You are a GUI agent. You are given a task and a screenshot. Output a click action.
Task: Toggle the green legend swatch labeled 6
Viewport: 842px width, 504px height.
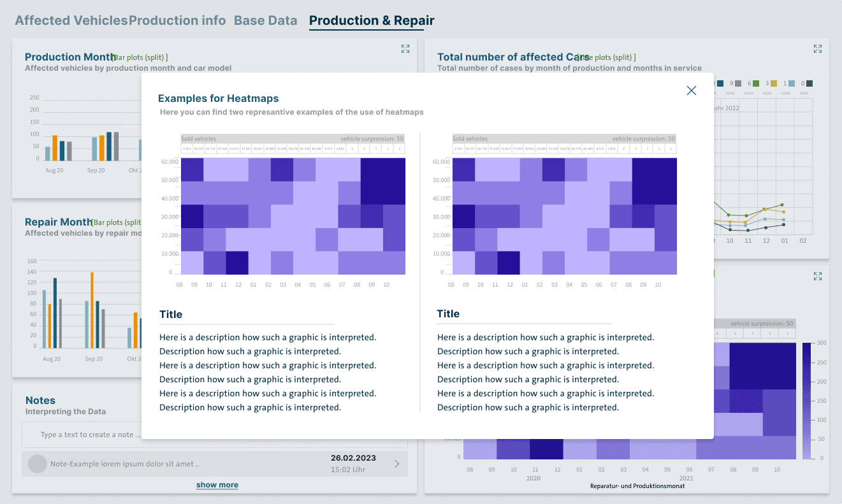[x=755, y=83]
